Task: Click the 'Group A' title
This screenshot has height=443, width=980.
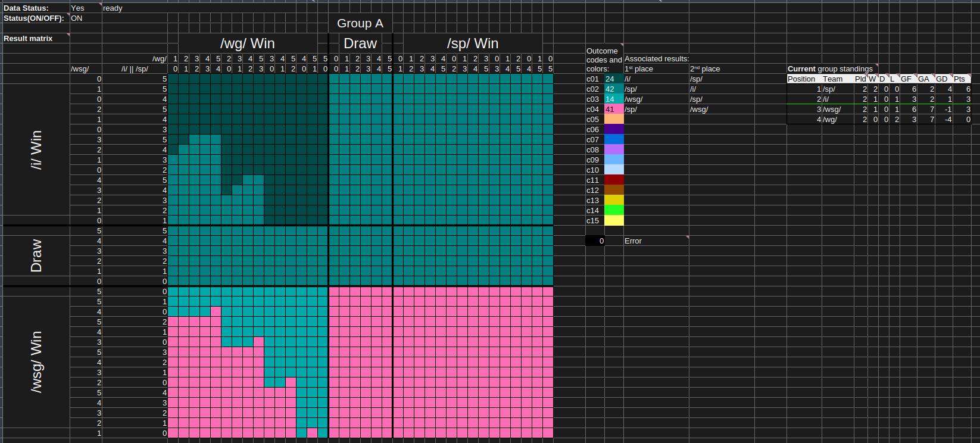Action: tap(360, 23)
